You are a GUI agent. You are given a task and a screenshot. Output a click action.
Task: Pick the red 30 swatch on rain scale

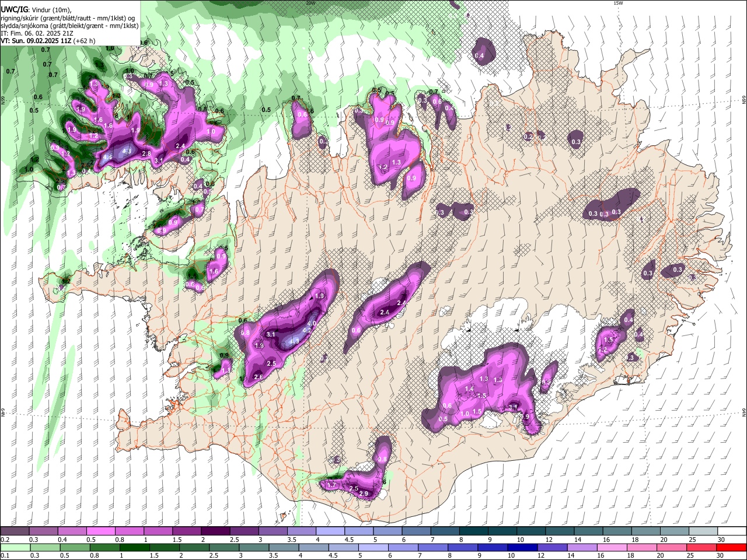click(731, 547)
